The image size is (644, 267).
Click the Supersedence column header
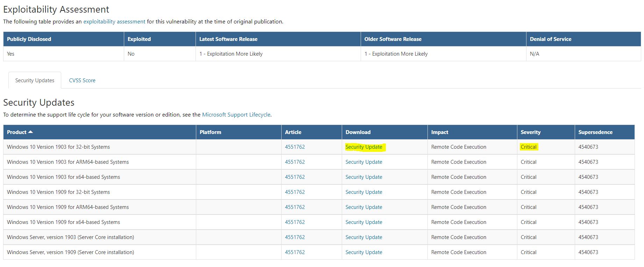(x=595, y=132)
